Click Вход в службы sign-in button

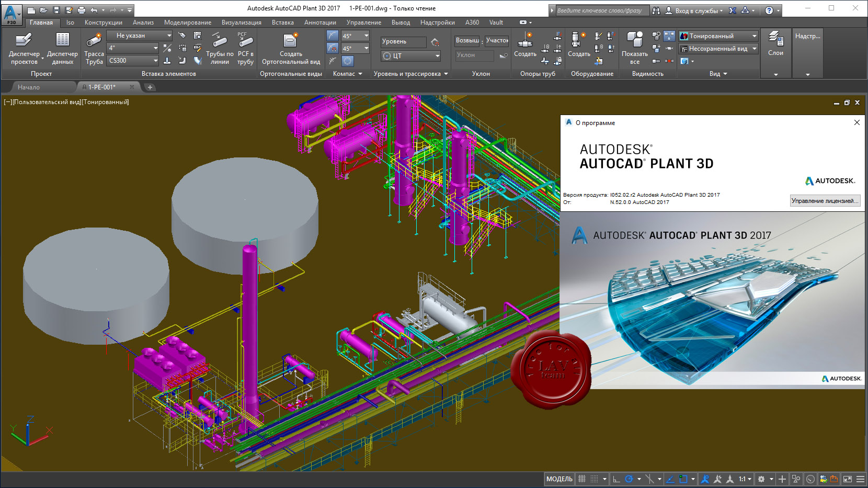[695, 10]
